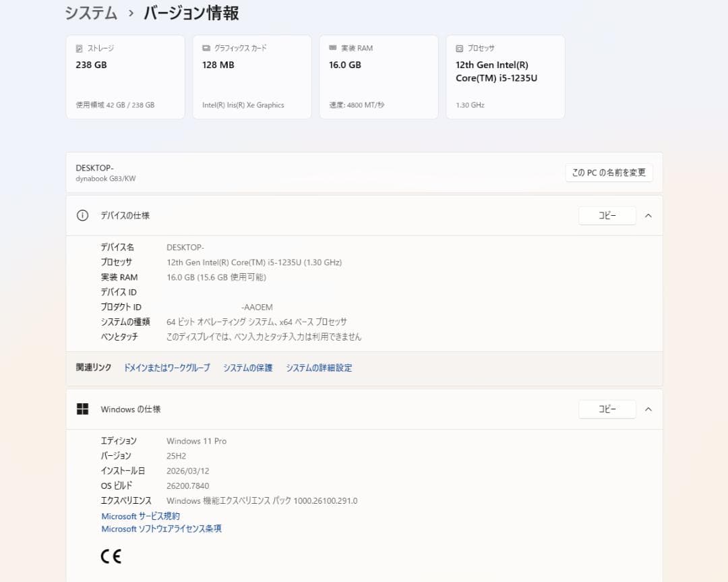Select edition value Windows 11 Pro

point(196,441)
